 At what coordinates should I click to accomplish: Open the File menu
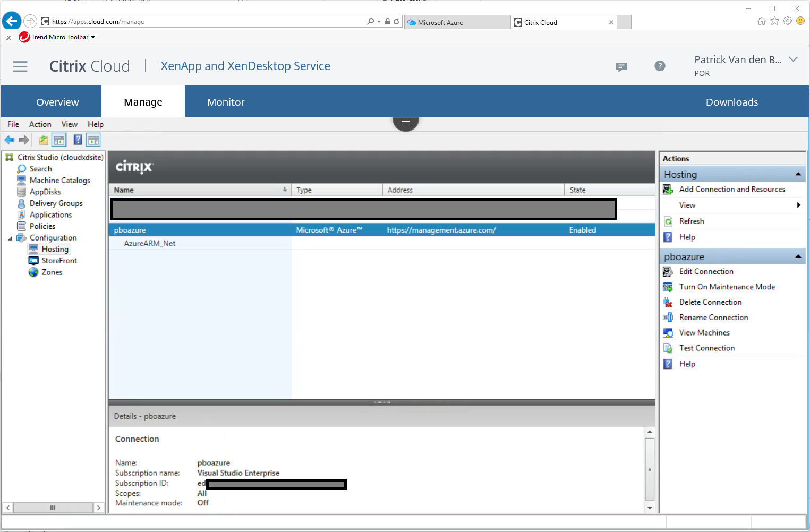coord(13,124)
